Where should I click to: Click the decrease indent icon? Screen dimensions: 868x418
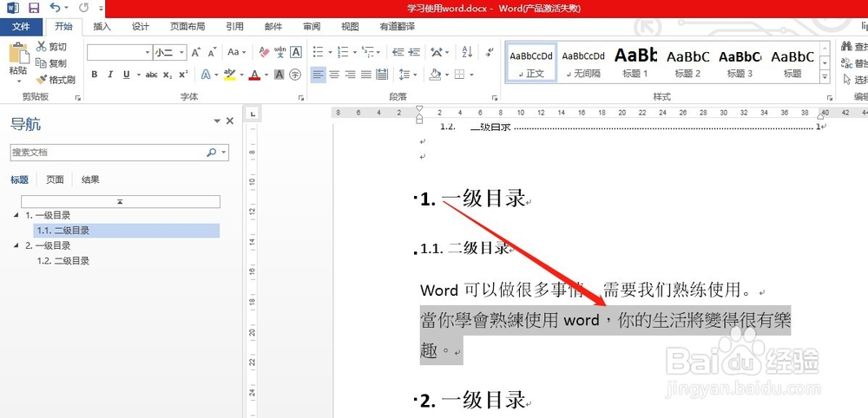tap(398, 52)
